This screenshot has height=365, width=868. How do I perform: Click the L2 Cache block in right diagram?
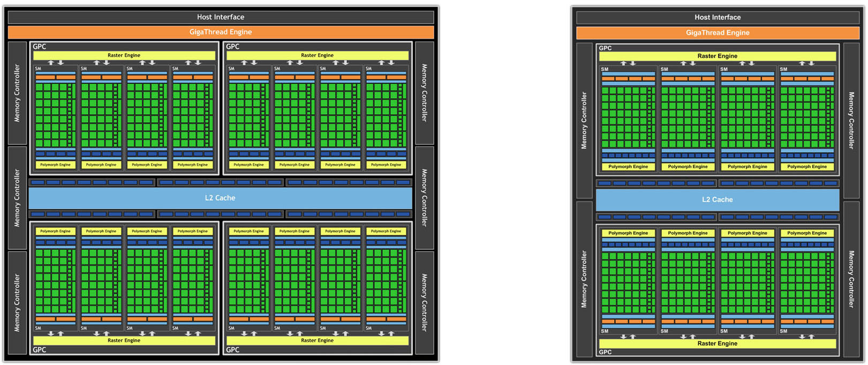(x=717, y=199)
